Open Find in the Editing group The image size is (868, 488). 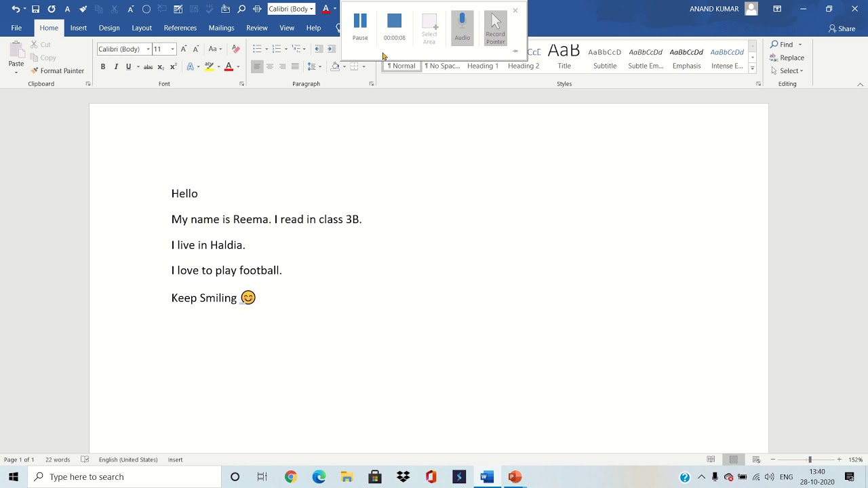click(782, 45)
